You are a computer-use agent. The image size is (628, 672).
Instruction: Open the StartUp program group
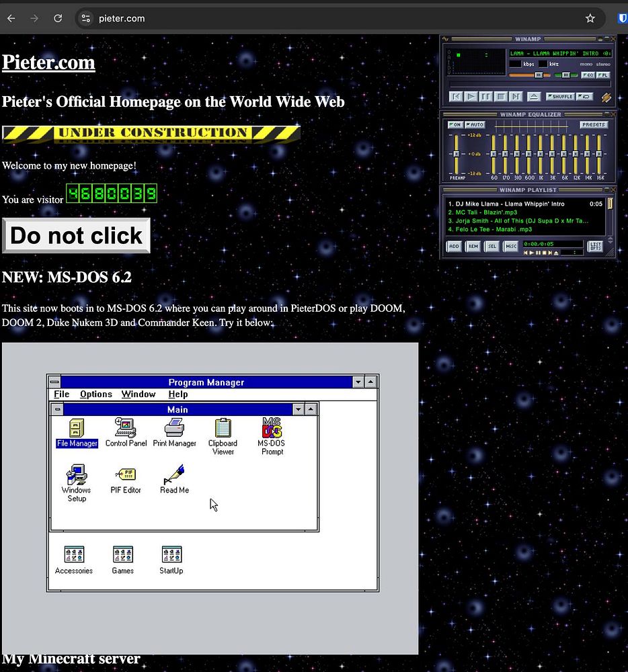pyautogui.click(x=171, y=560)
